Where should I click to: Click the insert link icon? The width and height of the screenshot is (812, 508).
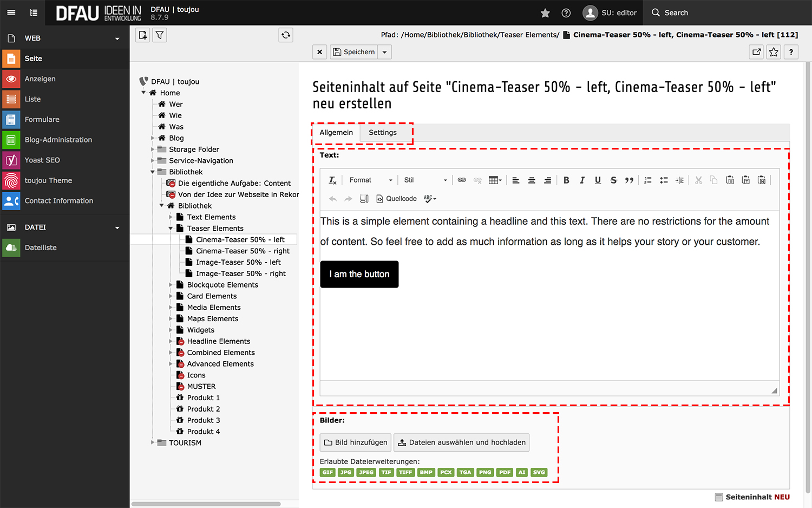tap(462, 180)
